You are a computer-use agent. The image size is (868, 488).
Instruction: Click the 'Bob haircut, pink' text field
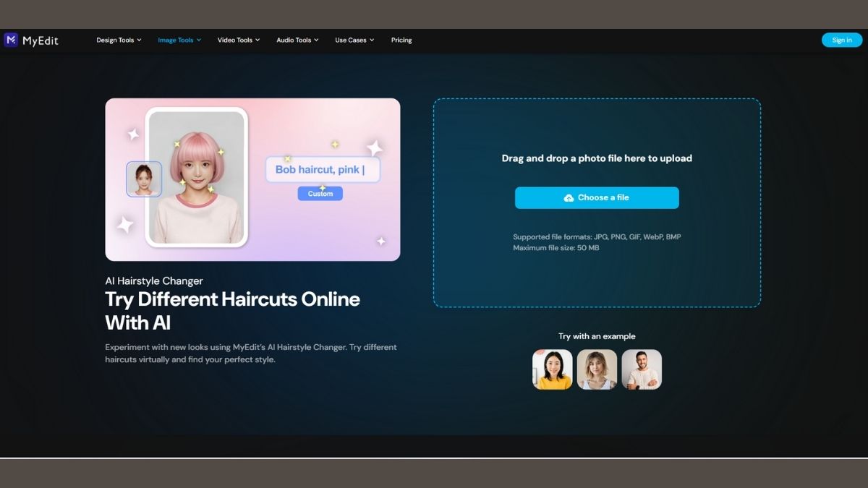click(323, 170)
